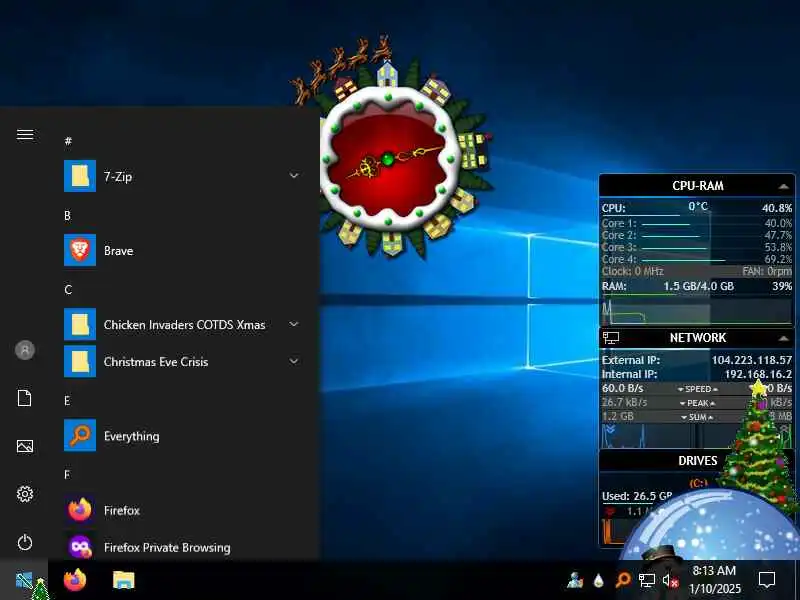This screenshot has width=800, height=600.
Task: Open File Explorer from the taskbar
Action: pyautogui.click(x=123, y=580)
